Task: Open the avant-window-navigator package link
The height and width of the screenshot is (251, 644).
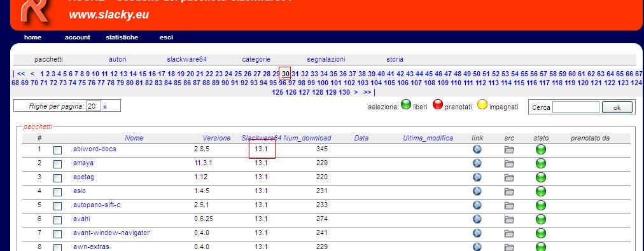Action: click(x=111, y=233)
